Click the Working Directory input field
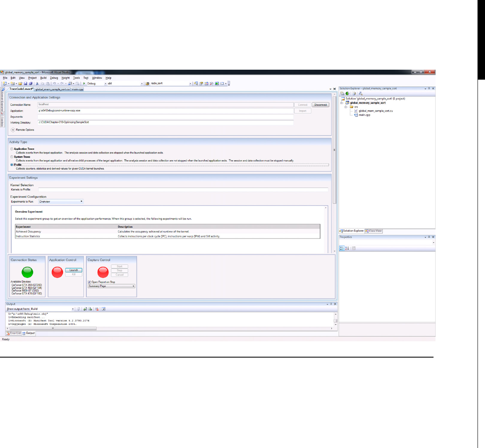The image size is (485, 448). tap(166, 122)
